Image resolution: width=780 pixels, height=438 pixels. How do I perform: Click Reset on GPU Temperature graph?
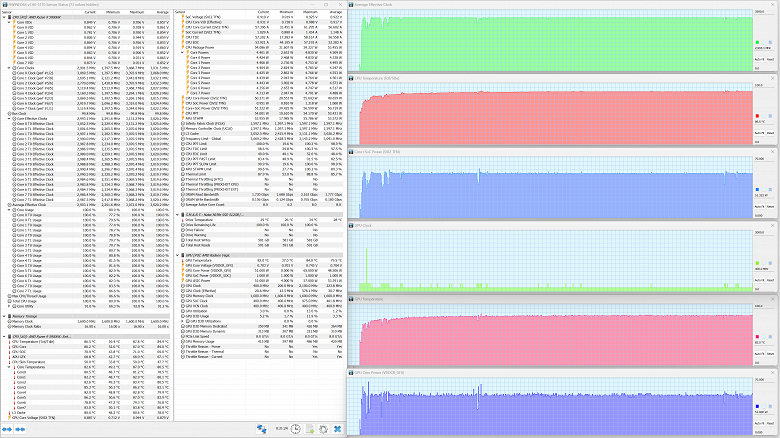click(x=771, y=354)
